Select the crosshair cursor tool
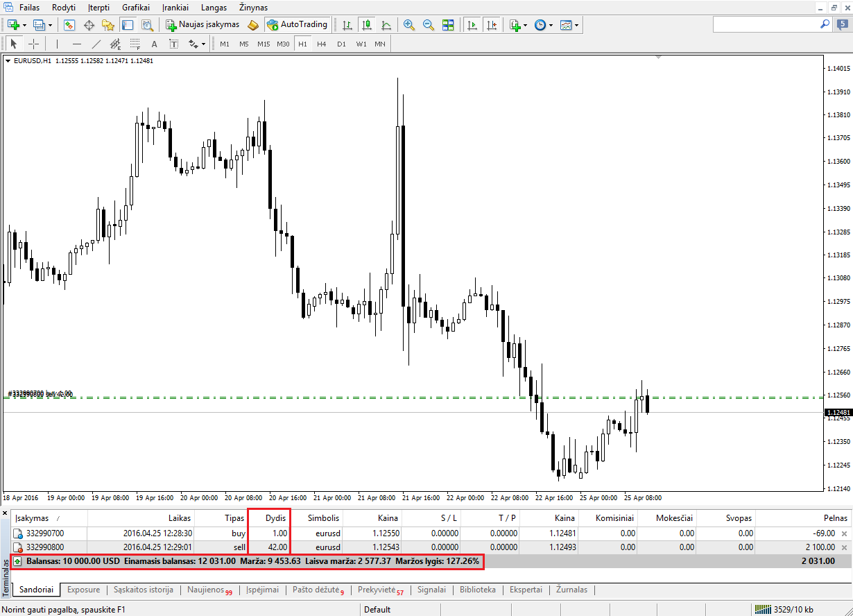The image size is (853, 616). [x=33, y=44]
